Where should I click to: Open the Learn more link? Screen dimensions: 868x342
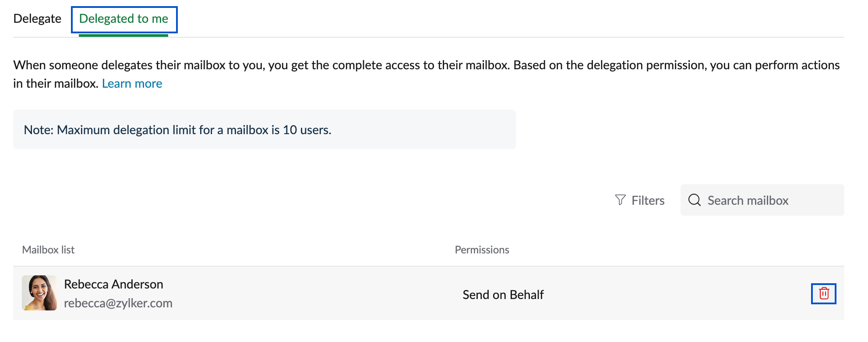coord(132,83)
